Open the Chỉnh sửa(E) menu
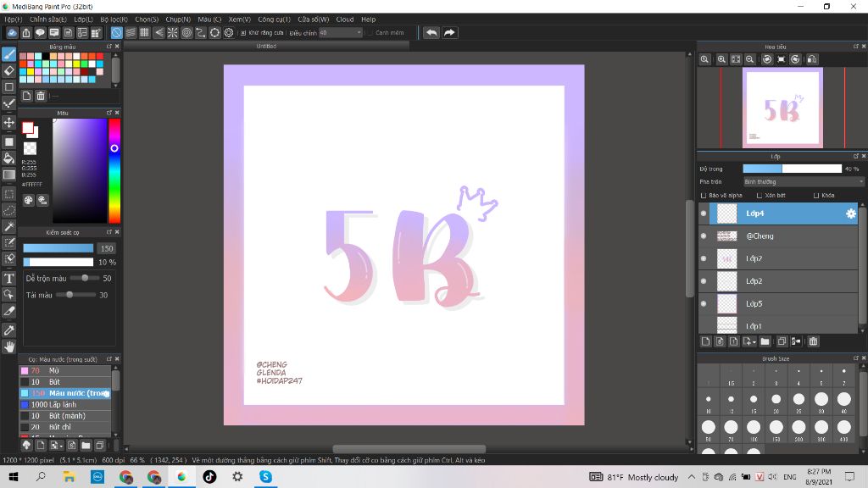Viewport: 868px width, 488px height. (x=48, y=19)
